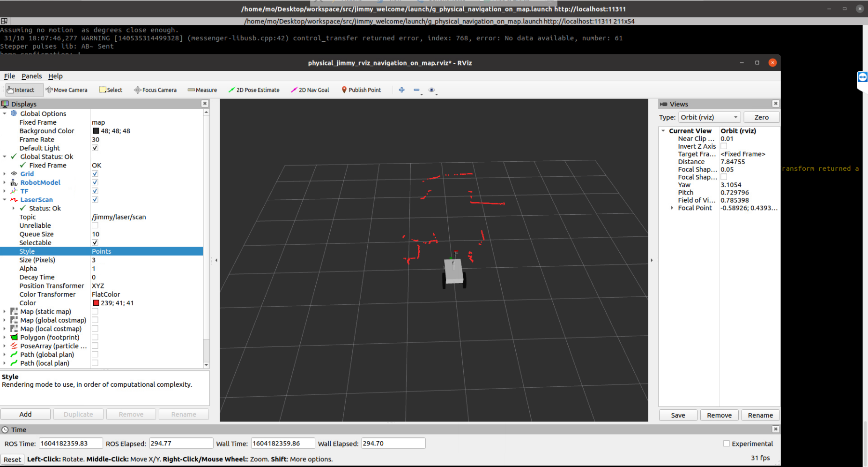Click the Add display button
The height and width of the screenshot is (467, 868).
point(25,414)
